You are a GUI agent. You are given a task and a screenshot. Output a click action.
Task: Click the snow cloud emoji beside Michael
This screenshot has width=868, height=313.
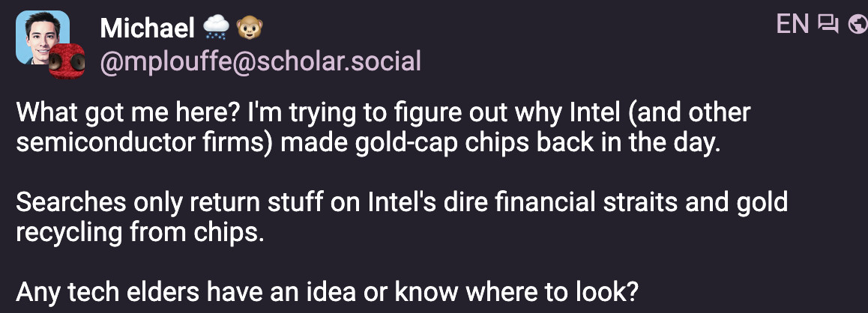click(x=214, y=28)
